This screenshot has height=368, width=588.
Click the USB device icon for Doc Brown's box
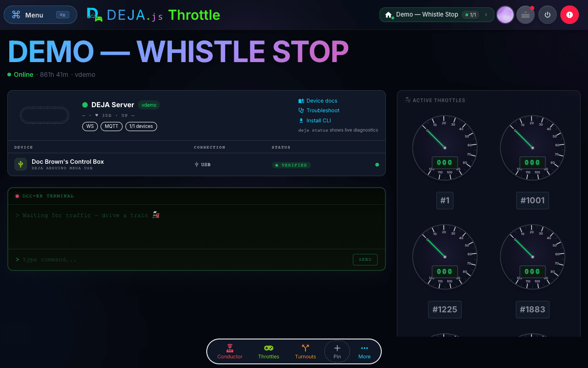pyautogui.click(x=21, y=164)
